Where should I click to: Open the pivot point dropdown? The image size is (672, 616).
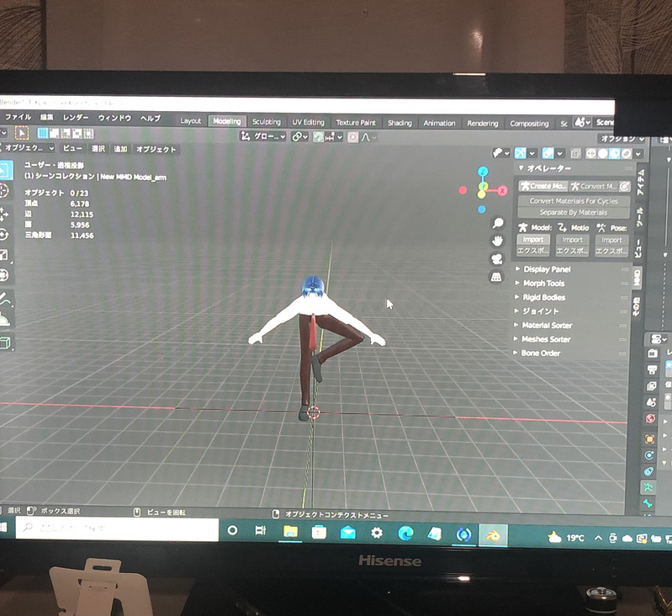tap(299, 136)
